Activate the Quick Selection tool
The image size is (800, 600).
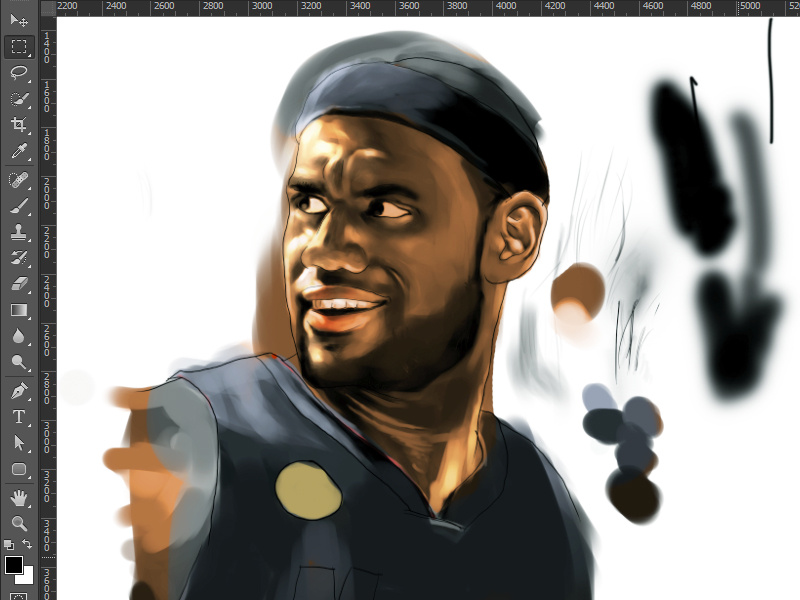coord(19,98)
